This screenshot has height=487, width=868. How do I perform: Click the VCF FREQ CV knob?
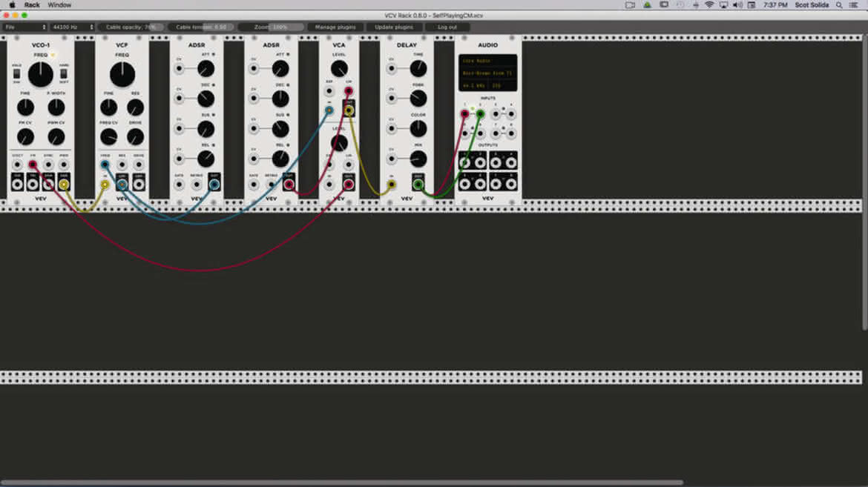click(108, 136)
